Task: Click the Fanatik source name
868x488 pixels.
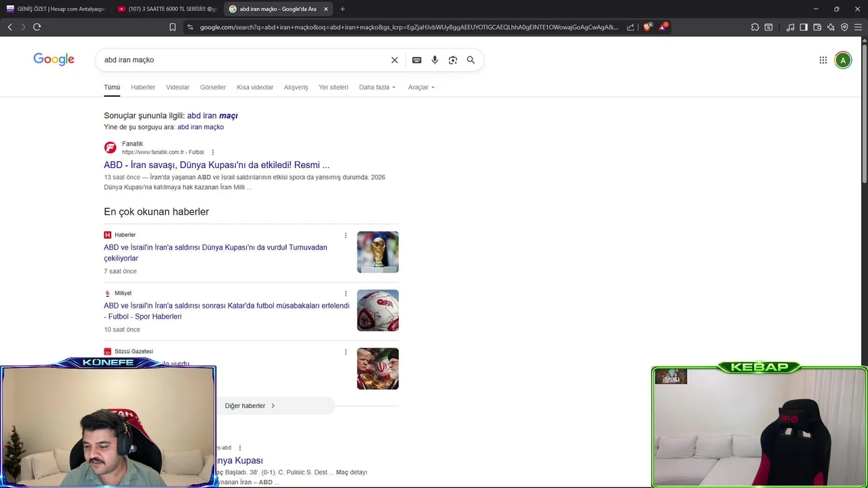Action: click(132, 144)
